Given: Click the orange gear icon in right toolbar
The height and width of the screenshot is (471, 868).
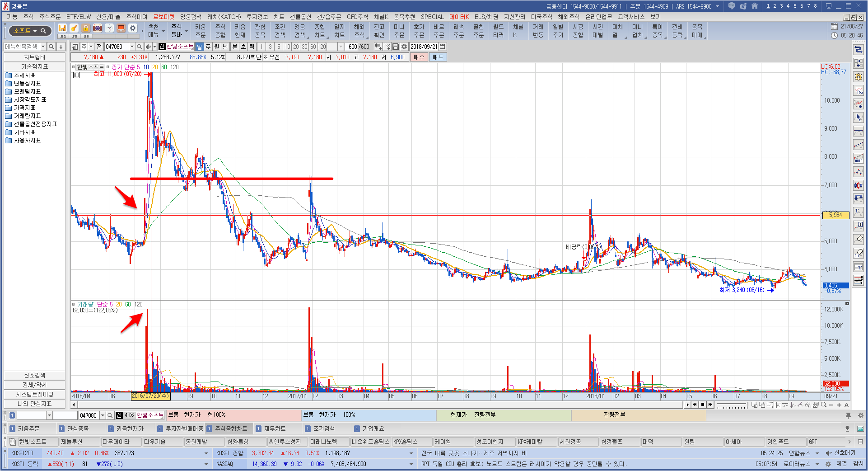Looking at the screenshot, I should (x=859, y=77).
